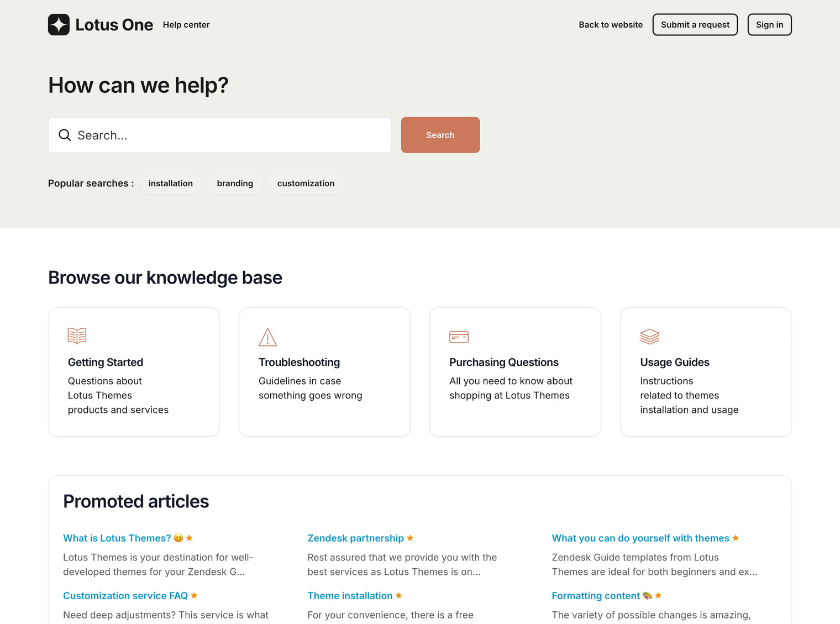The width and height of the screenshot is (840, 624).
Task: Open the Troubleshooting category title
Action: (x=300, y=363)
